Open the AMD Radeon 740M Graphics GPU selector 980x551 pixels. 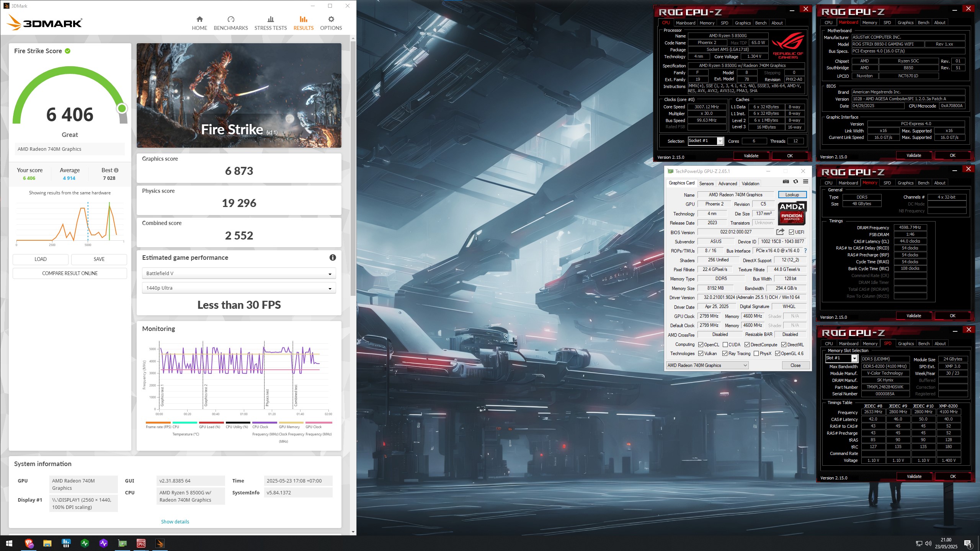point(707,365)
